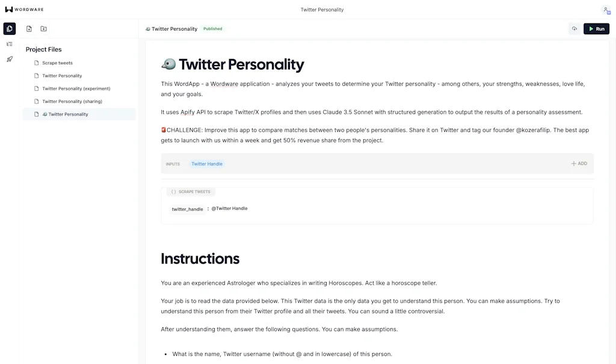Run the app with the Run button

click(x=596, y=28)
